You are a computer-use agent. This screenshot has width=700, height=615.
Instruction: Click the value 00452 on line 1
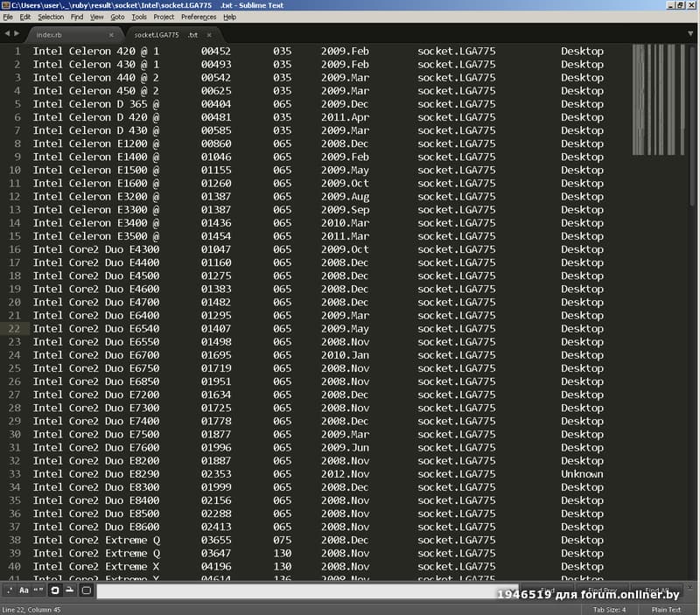216,52
